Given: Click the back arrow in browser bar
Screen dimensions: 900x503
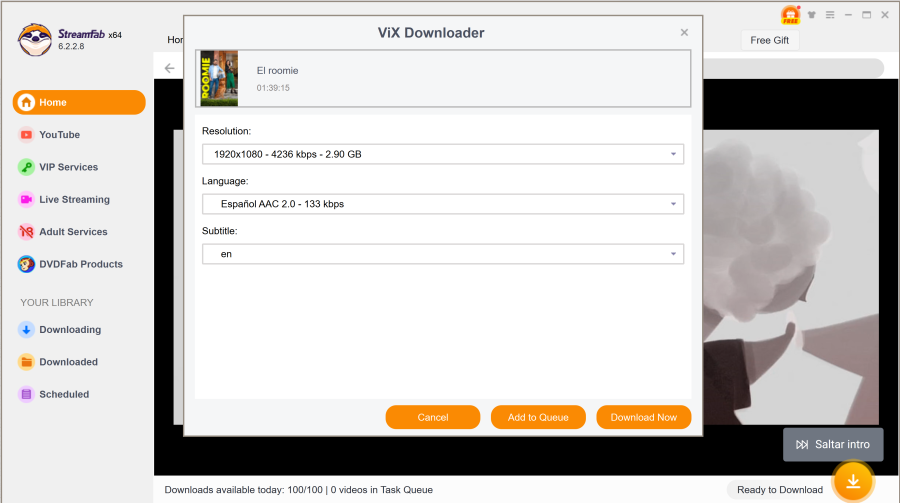Looking at the screenshot, I should pos(169,68).
